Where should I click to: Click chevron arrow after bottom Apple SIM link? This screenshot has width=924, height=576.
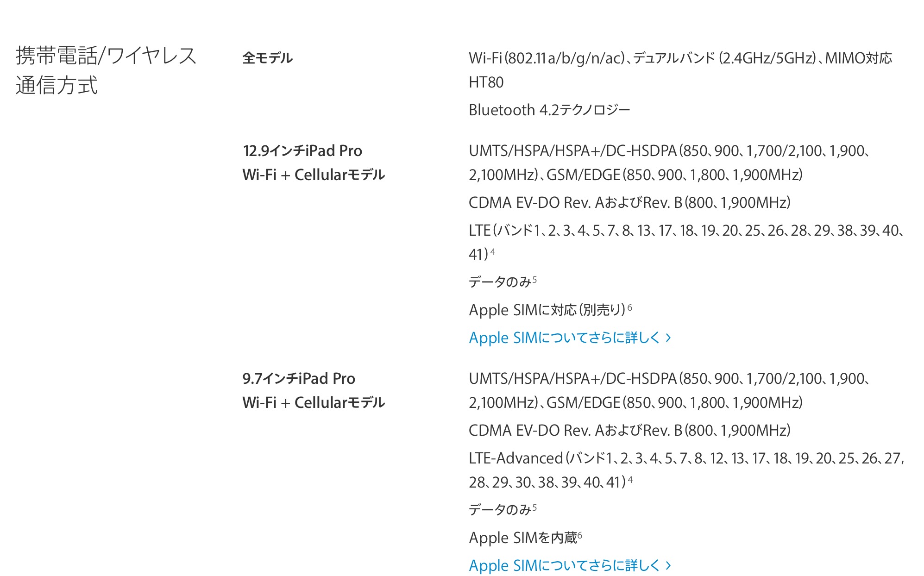[x=668, y=565]
